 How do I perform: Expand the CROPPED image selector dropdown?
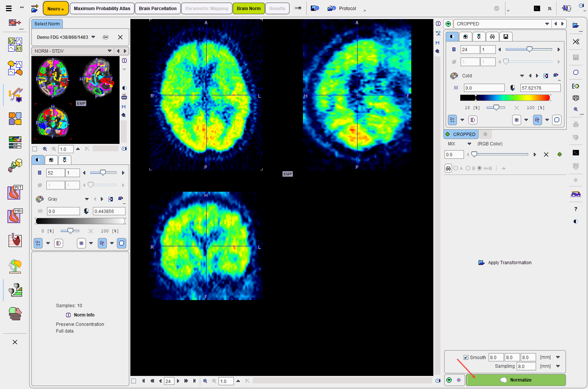(x=547, y=24)
